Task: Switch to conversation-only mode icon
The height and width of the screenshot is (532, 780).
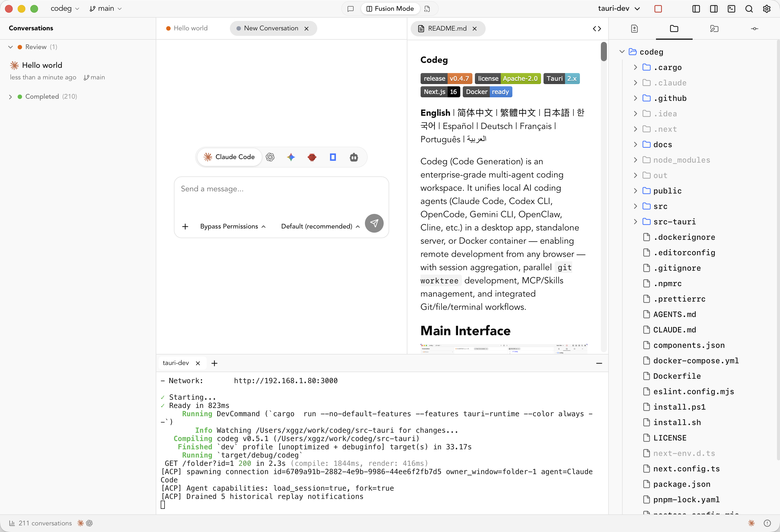Action: 350,9
